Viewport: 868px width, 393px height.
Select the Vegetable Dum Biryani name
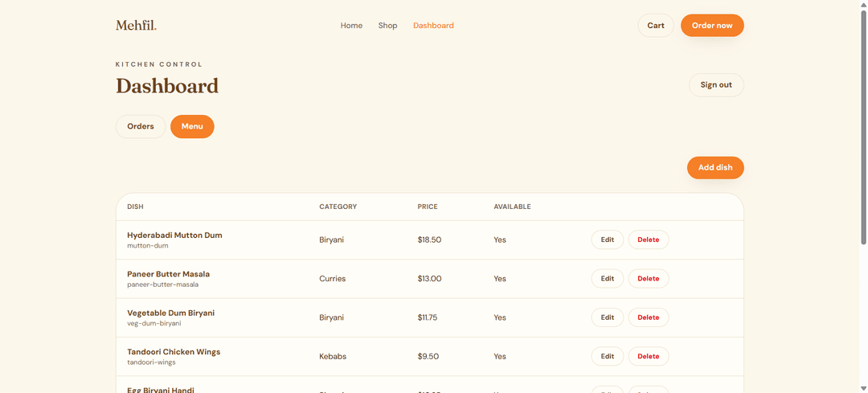[x=171, y=313]
